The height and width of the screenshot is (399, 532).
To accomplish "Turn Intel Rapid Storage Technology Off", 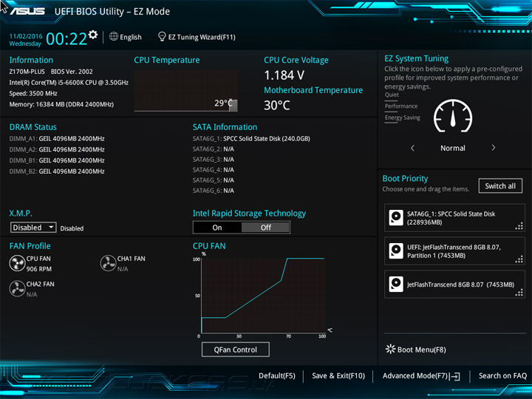I will point(266,228).
